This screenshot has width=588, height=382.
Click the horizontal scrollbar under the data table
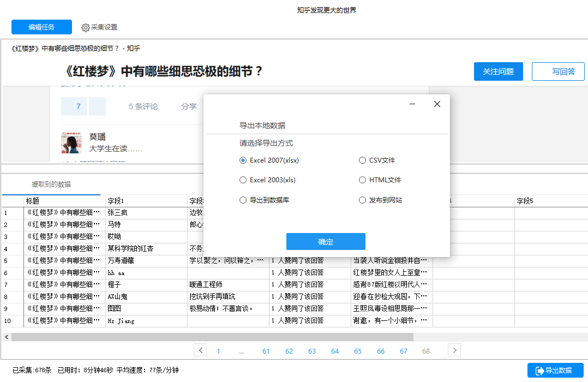212,337
